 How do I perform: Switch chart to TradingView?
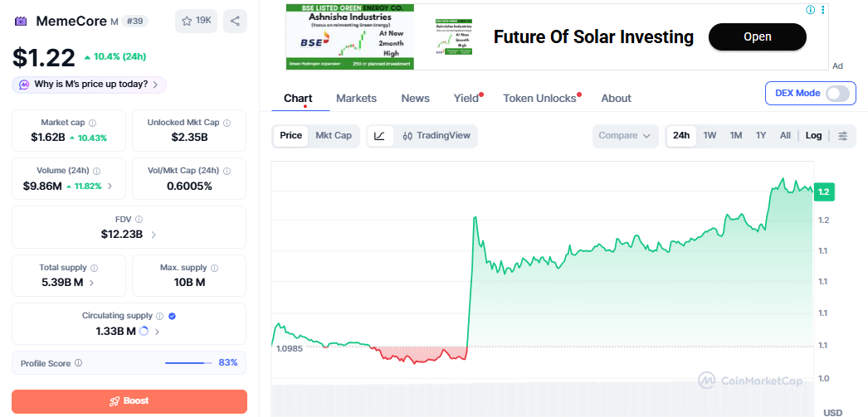point(436,135)
